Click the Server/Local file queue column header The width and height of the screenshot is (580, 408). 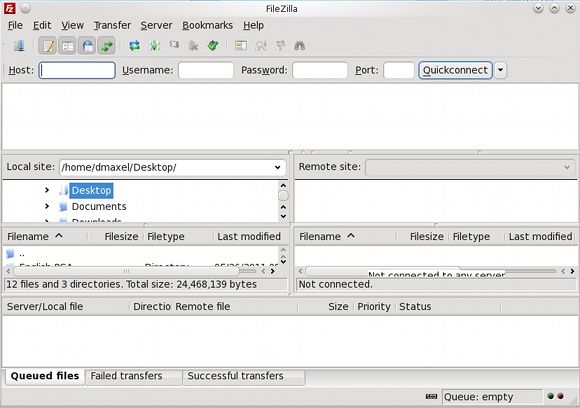pyautogui.click(x=66, y=307)
